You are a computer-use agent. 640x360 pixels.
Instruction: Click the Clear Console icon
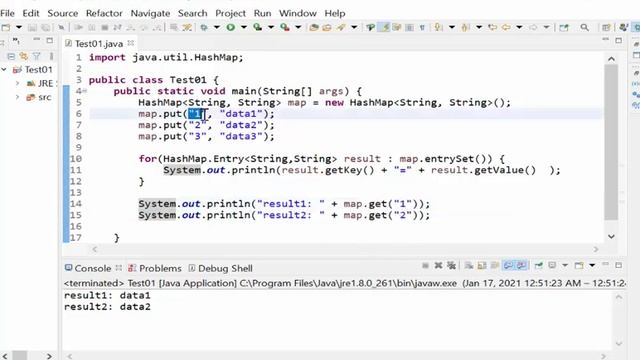pyautogui.click(x=469, y=265)
